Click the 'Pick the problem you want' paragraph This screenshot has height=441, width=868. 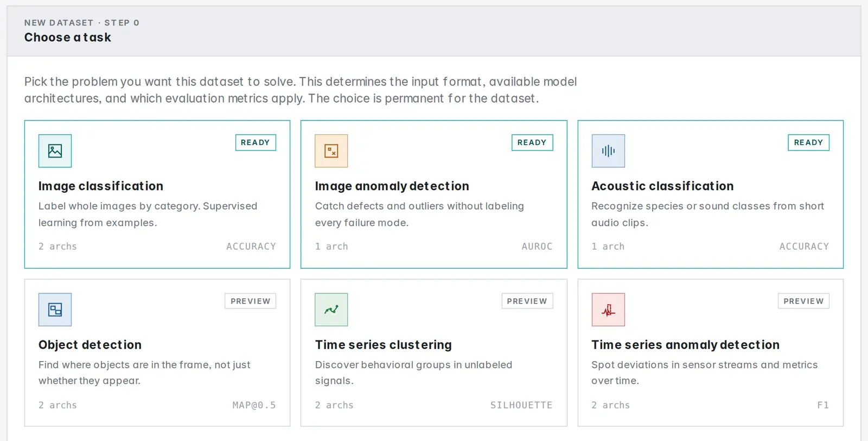301,90
